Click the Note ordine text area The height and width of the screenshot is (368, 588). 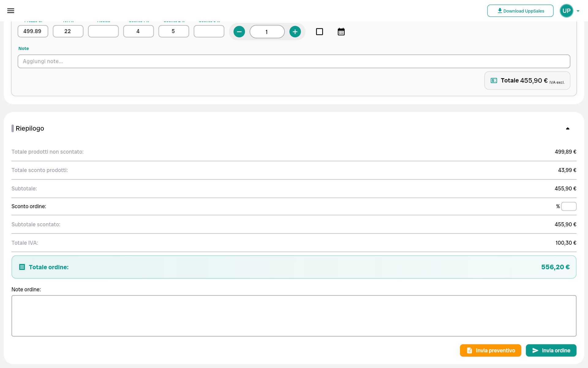pyautogui.click(x=294, y=316)
